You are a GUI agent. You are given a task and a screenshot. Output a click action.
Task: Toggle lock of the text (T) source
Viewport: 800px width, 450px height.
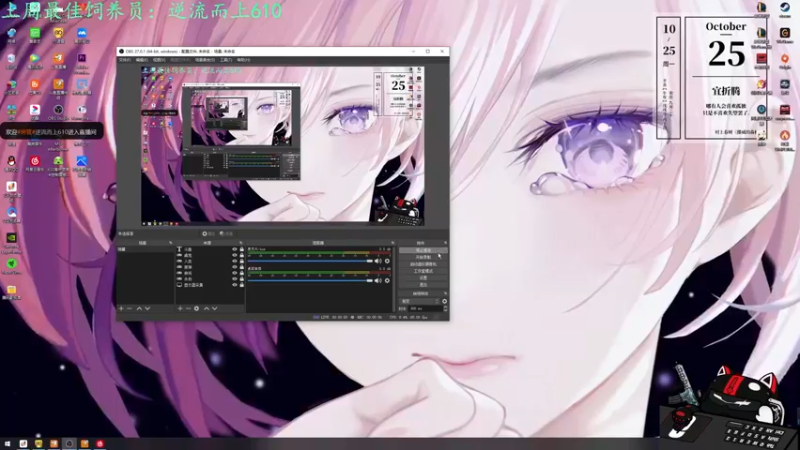[x=241, y=249]
